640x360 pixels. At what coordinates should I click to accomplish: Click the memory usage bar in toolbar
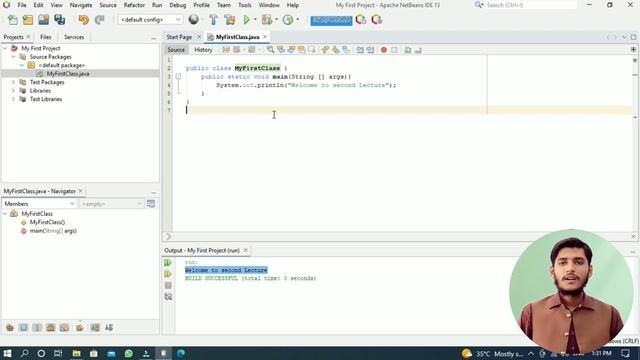coord(331,20)
